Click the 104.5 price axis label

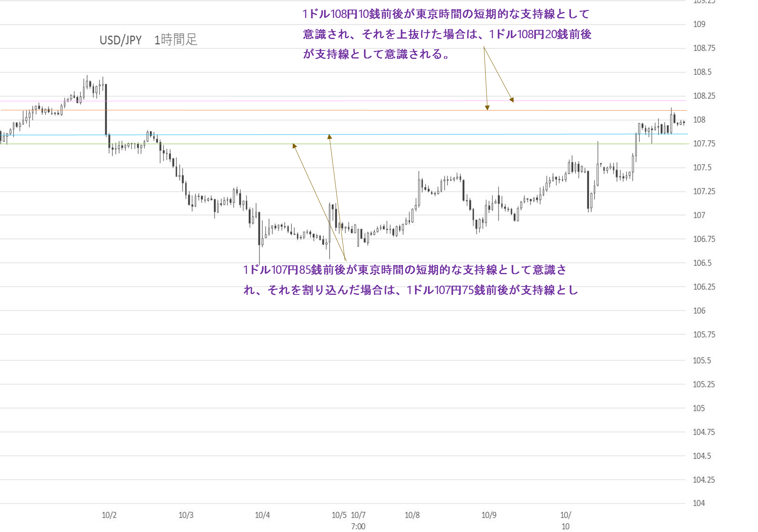[x=702, y=456]
